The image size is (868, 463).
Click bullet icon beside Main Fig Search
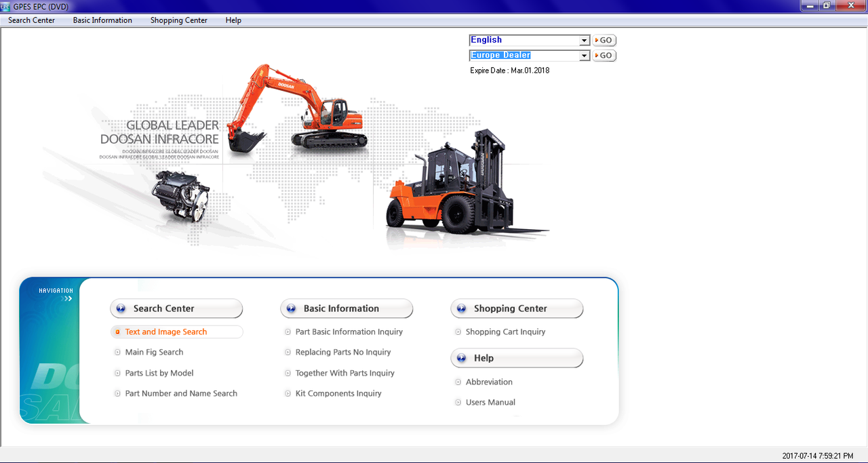[118, 353]
